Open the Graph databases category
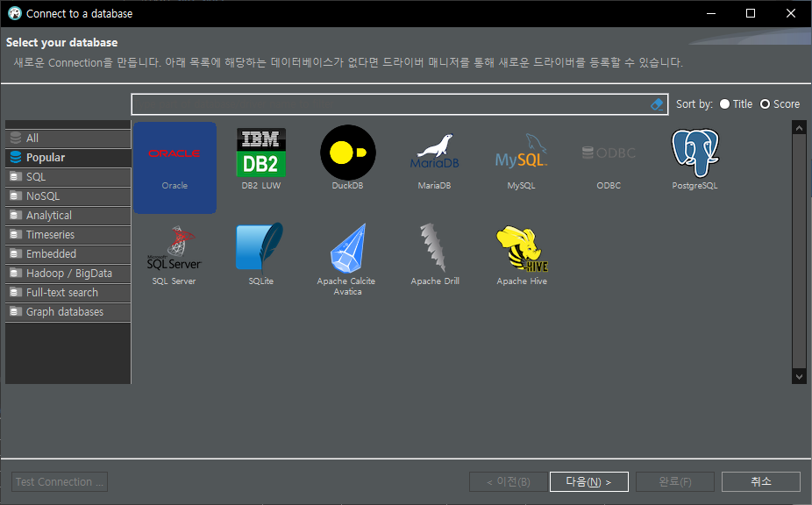Screen dimensions: 812x505 68,312
